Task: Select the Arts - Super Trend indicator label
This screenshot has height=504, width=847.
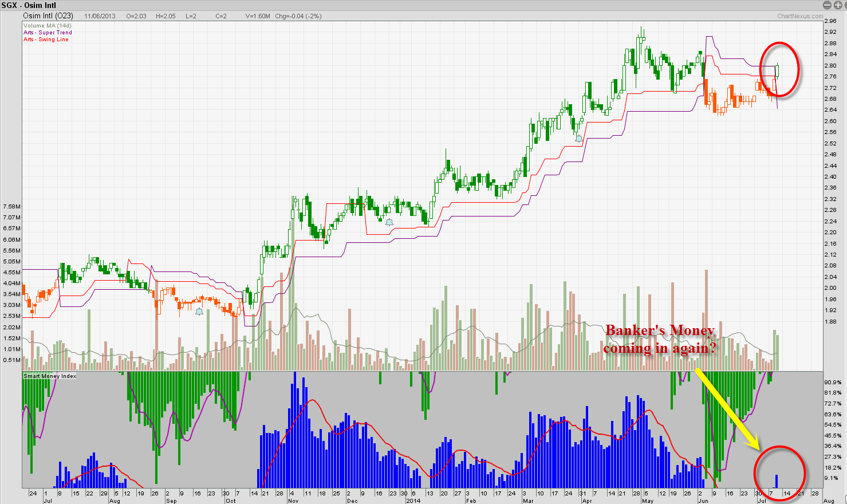Action: pos(48,33)
